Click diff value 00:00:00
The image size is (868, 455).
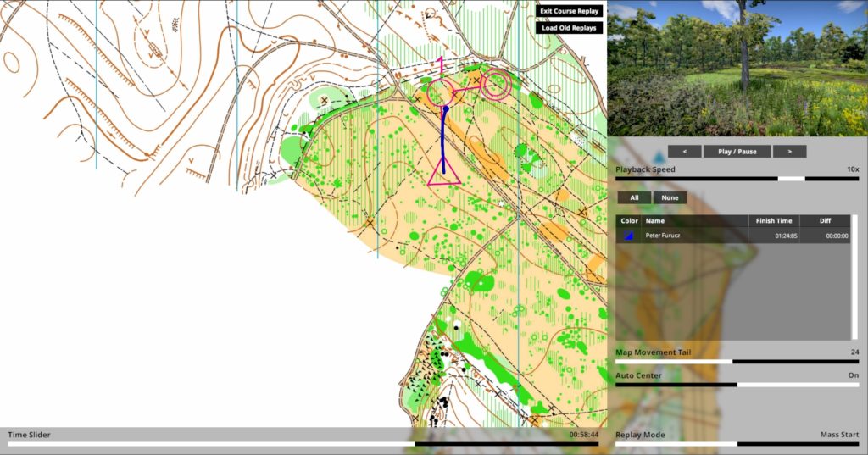(x=837, y=236)
